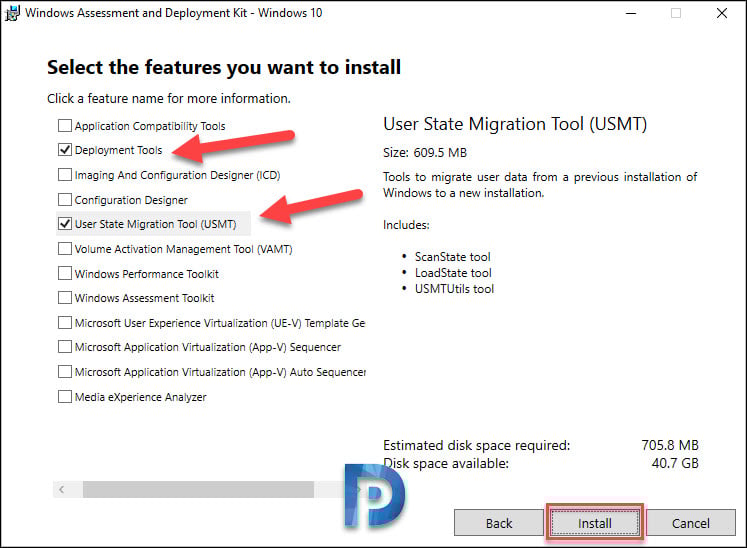The height and width of the screenshot is (548, 747).
Task: Enable the Windows Performance Toolkit checkbox
Action: tap(64, 274)
